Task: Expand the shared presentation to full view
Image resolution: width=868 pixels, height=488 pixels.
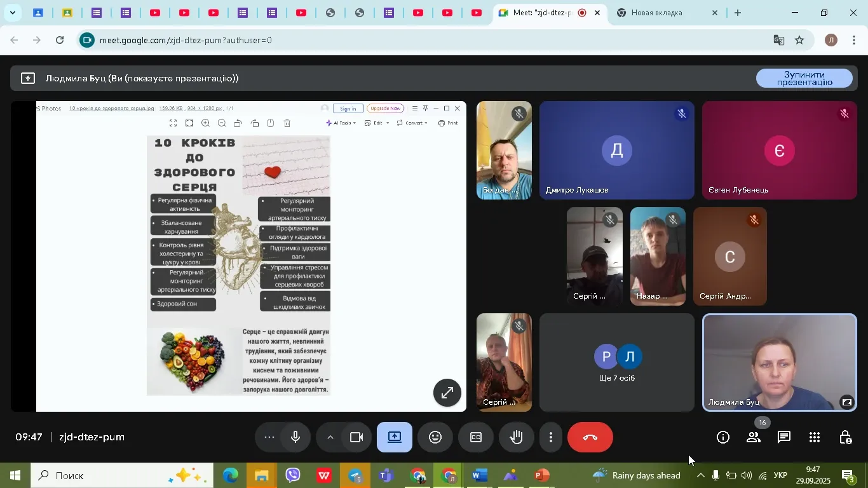Action: [447, 393]
